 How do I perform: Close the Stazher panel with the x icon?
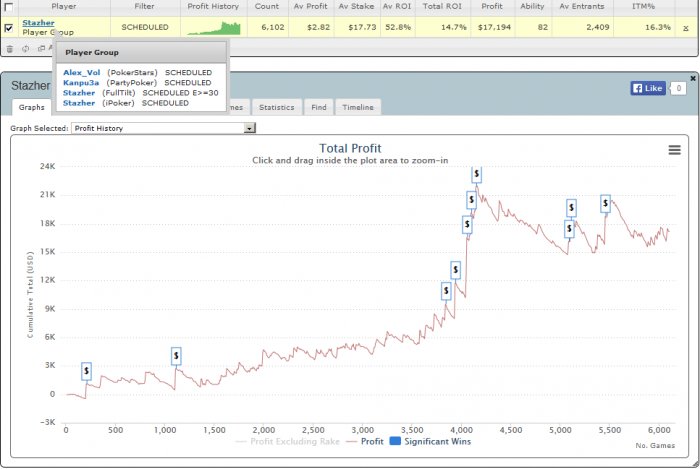coord(693,78)
